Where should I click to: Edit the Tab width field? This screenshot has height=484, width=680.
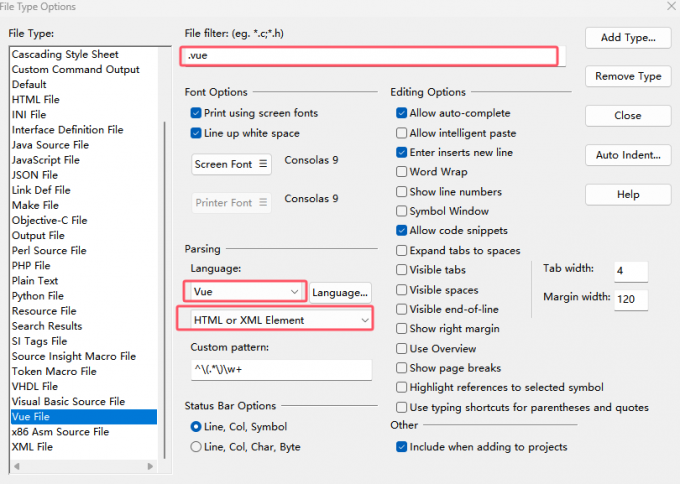coord(630,271)
